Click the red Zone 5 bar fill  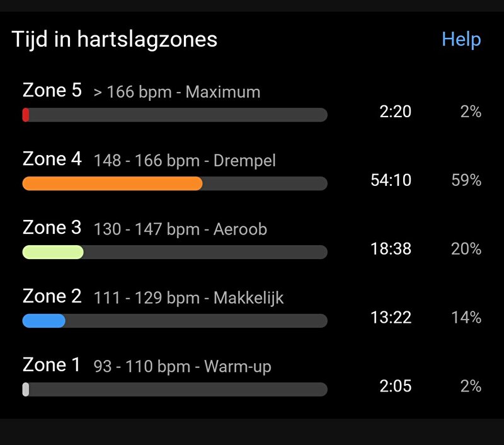coord(26,115)
